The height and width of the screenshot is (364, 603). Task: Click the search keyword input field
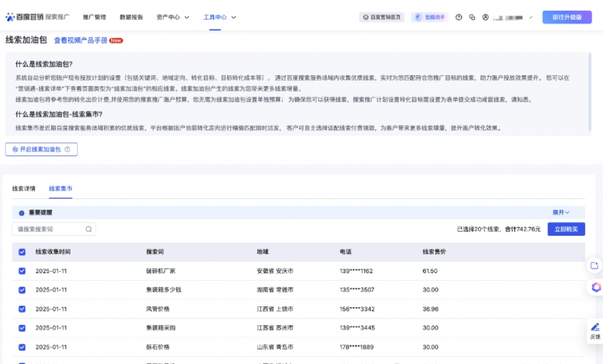[54, 229]
